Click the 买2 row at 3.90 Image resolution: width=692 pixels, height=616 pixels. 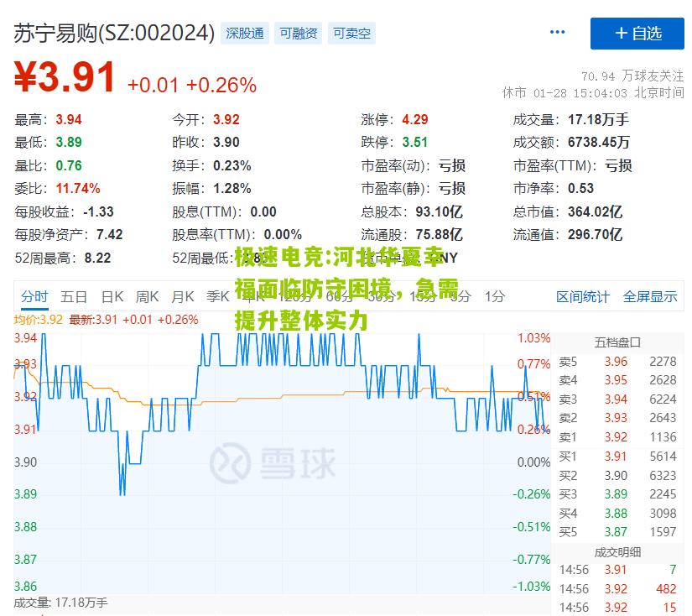tap(617, 476)
